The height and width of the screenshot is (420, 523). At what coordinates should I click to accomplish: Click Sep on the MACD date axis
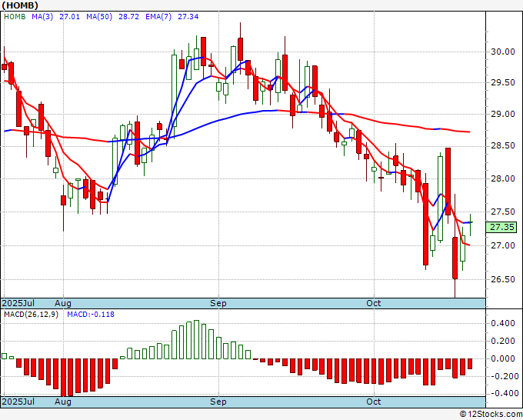[218, 402]
